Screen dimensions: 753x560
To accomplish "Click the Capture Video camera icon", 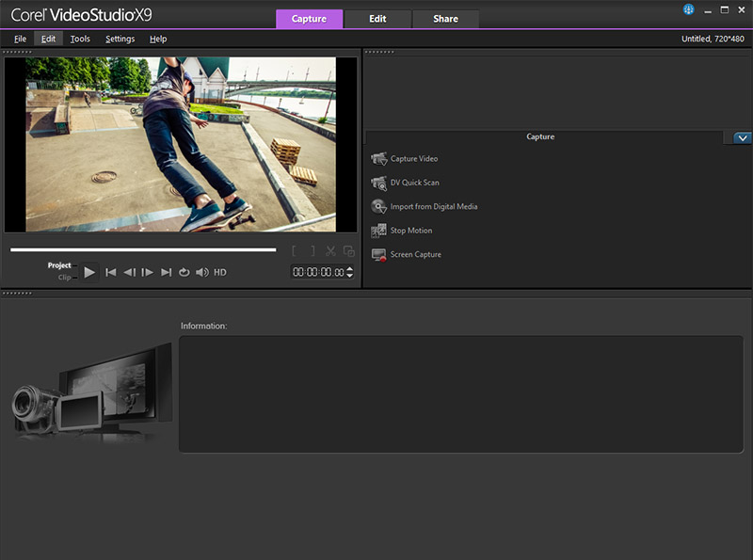I will tap(379, 158).
